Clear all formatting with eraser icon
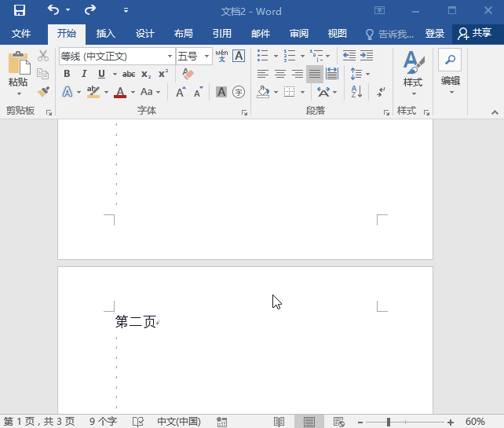This screenshot has width=504, height=428. click(188, 74)
